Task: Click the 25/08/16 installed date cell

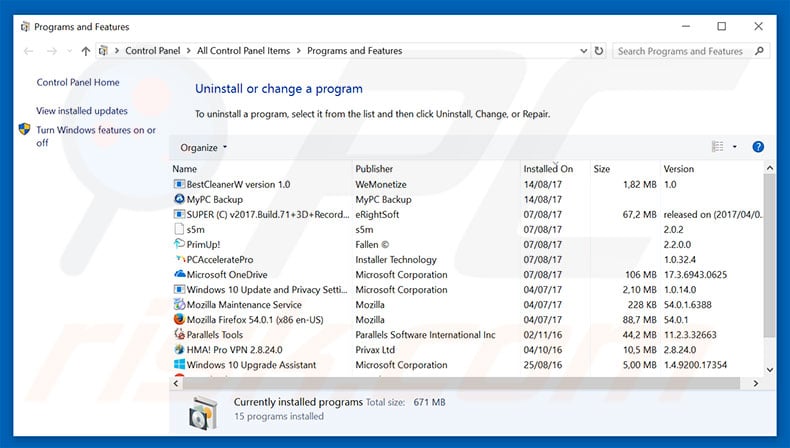Action: click(x=543, y=365)
